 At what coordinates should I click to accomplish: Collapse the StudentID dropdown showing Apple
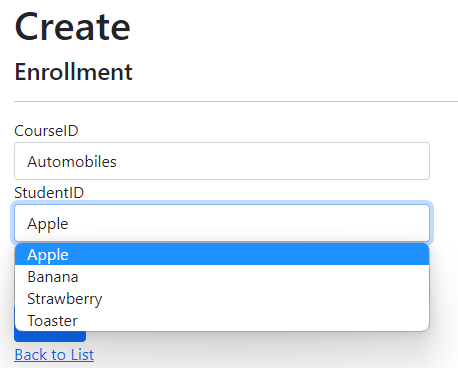coord(222,223)
